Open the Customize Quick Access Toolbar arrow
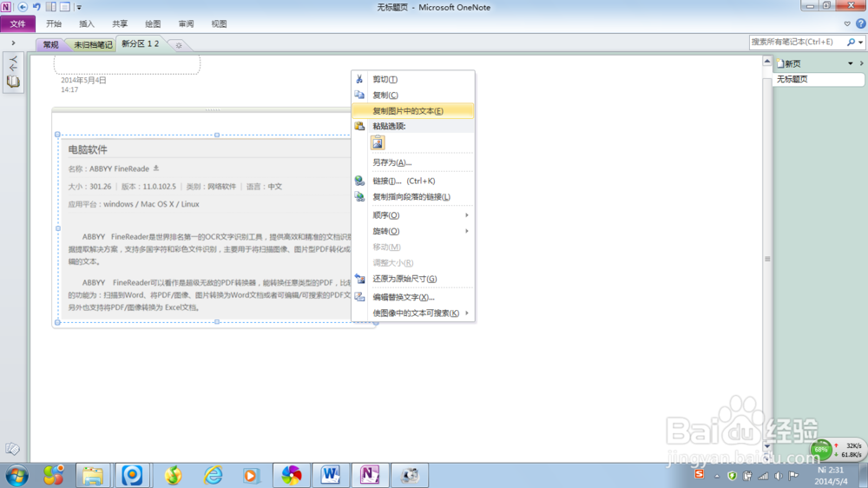Screen dimensions: 868x488 coord(79,8)
